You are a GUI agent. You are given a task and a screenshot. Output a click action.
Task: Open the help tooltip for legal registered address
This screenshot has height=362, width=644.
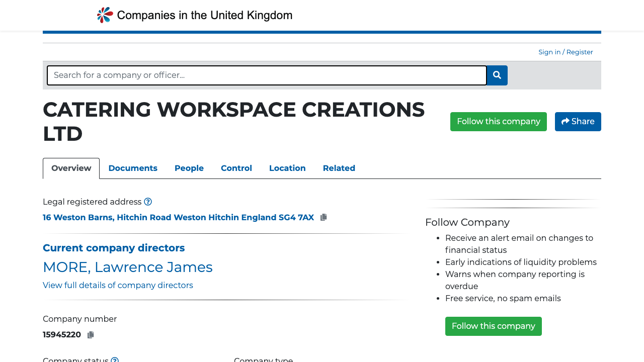click(x=147, y=202)
